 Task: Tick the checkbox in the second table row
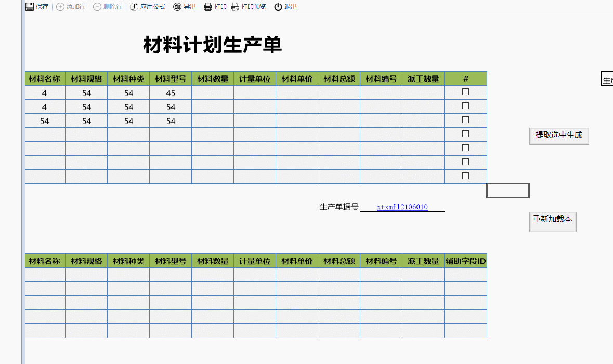pos(465,106)
